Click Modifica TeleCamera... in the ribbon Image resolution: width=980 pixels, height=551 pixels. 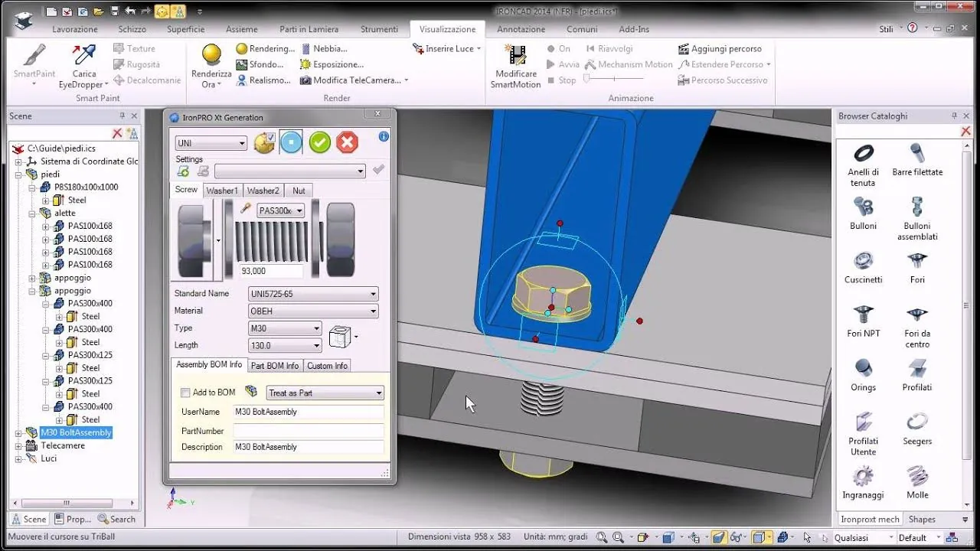click(353, 80)
